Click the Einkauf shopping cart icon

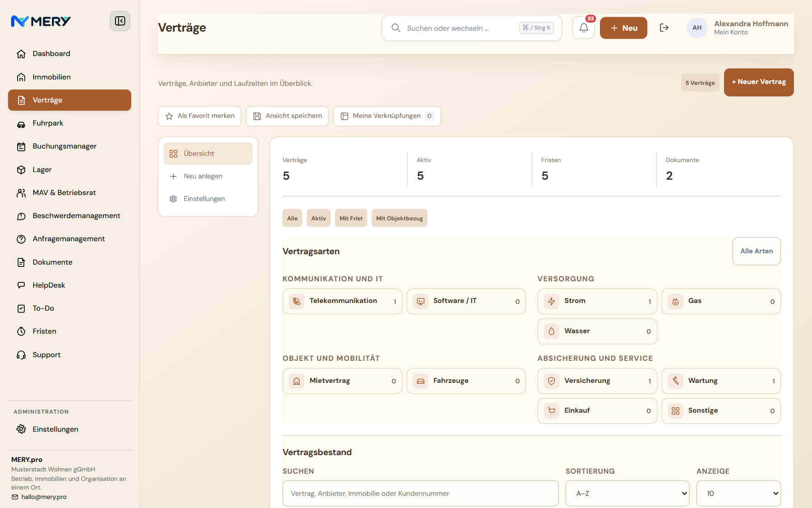[x=551, y=411]
